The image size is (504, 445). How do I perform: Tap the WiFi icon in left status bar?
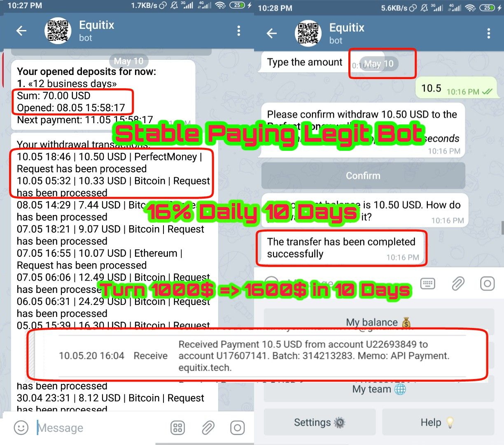[221, 5]
